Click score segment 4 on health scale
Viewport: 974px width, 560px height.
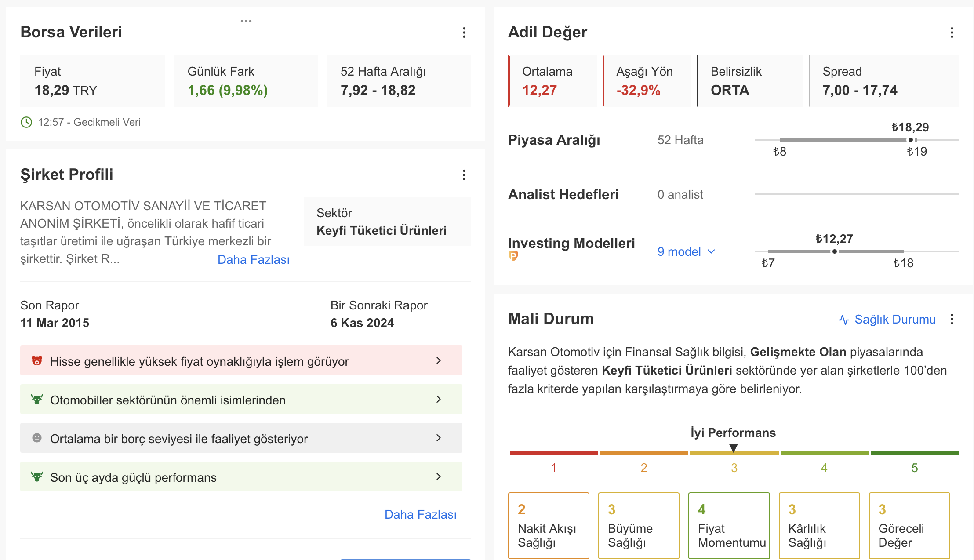click(825, 452)
